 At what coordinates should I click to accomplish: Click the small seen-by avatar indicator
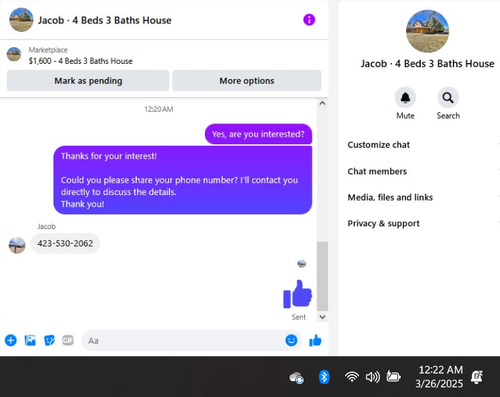coord(302,264)
